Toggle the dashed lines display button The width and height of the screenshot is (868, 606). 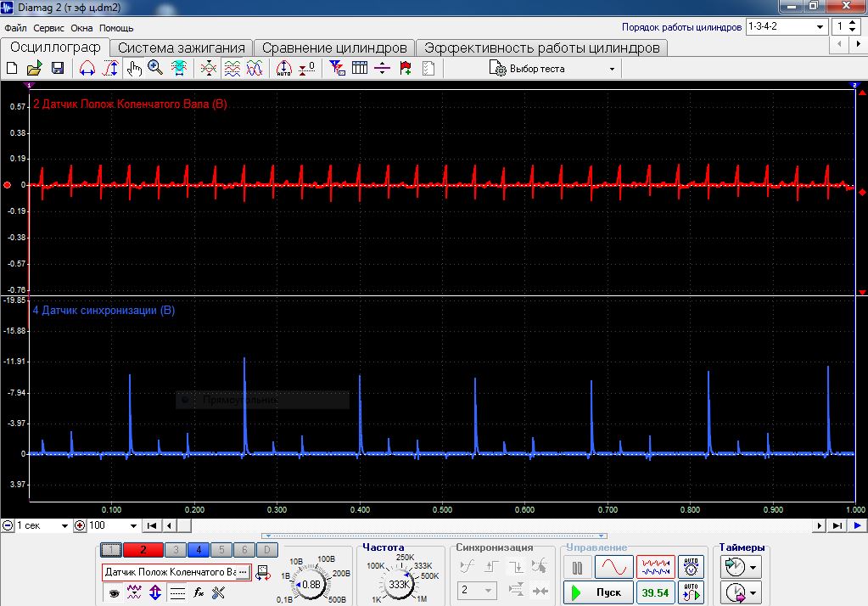coord(177,592)
